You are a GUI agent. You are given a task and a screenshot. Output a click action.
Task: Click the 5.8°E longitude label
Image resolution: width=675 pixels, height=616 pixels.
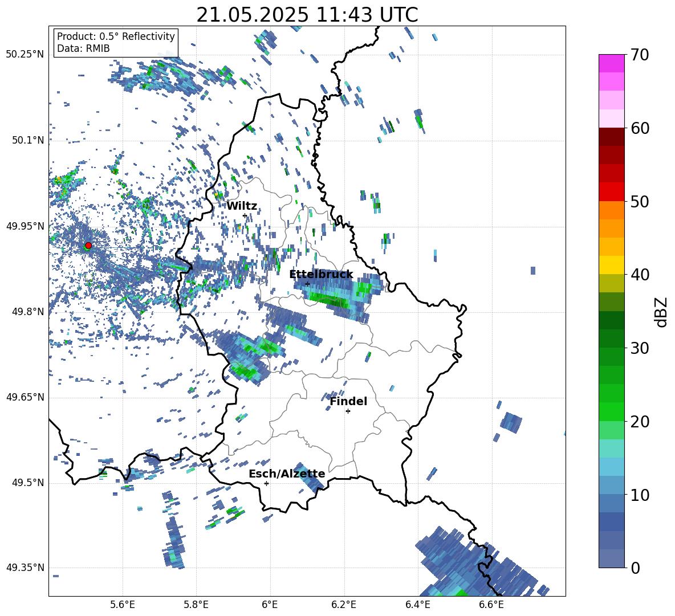[196, 605]
